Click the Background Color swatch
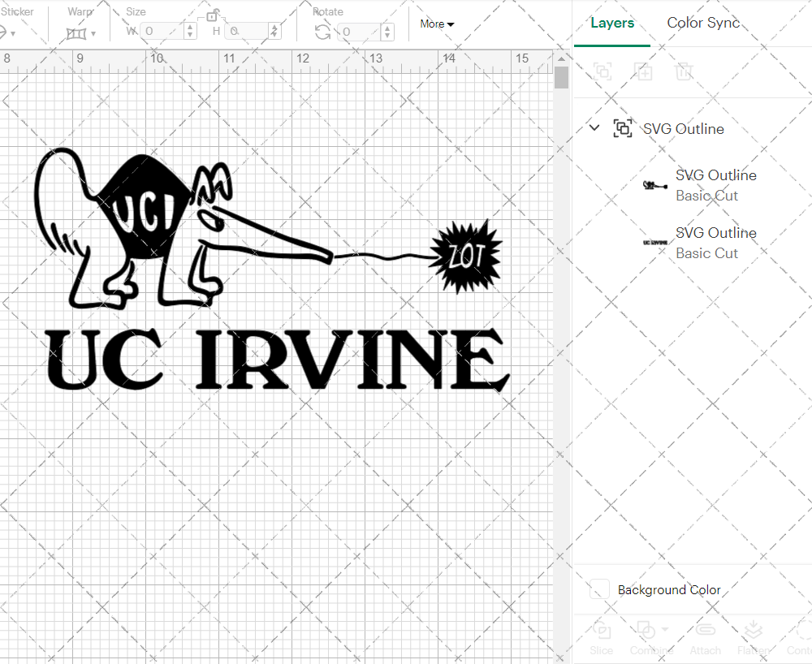The height and width of the screenshot is (664, 812). tap(599, 590)
